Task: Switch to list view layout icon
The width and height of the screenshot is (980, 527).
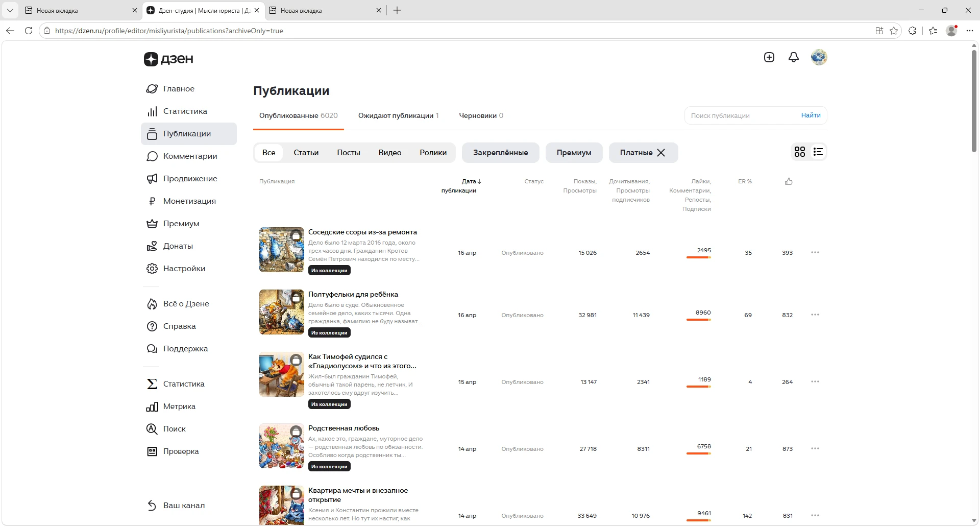Action: click(818, 152)
